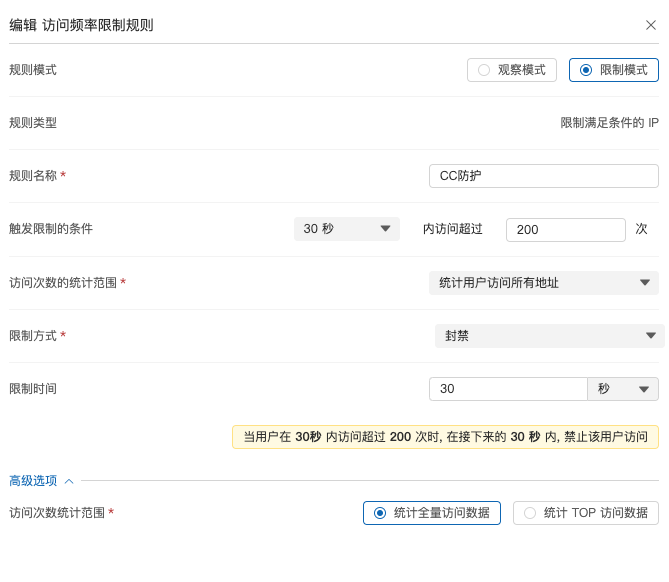The image size is (669, 582).
Task: Open the 30 秒 trigger window dropdown
Action: [346, 229]
